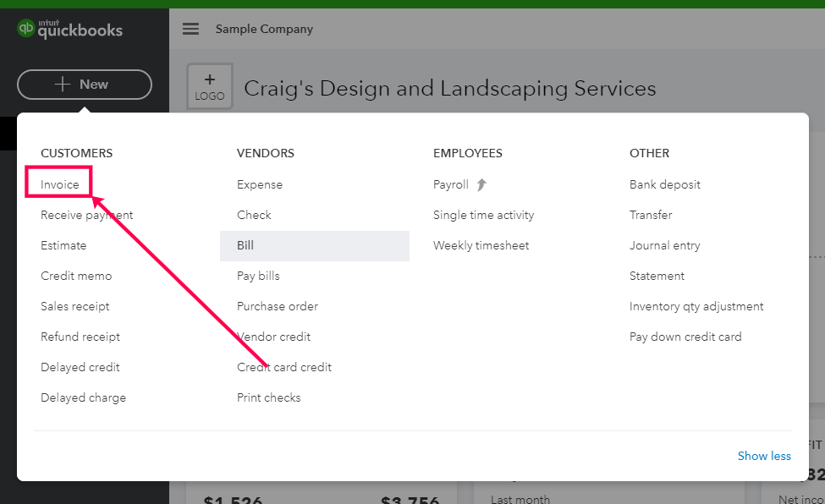Click the New button
The image size is (825, 504).
click(84, 85)
